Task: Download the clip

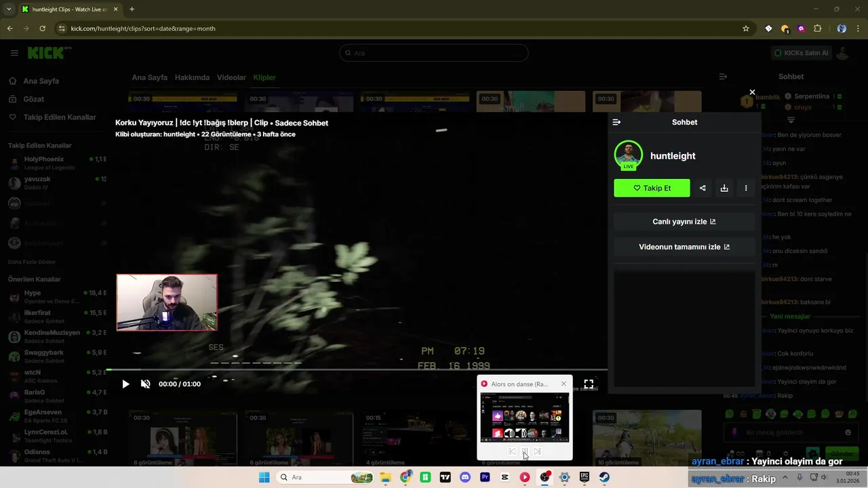Action: (724, 188)
